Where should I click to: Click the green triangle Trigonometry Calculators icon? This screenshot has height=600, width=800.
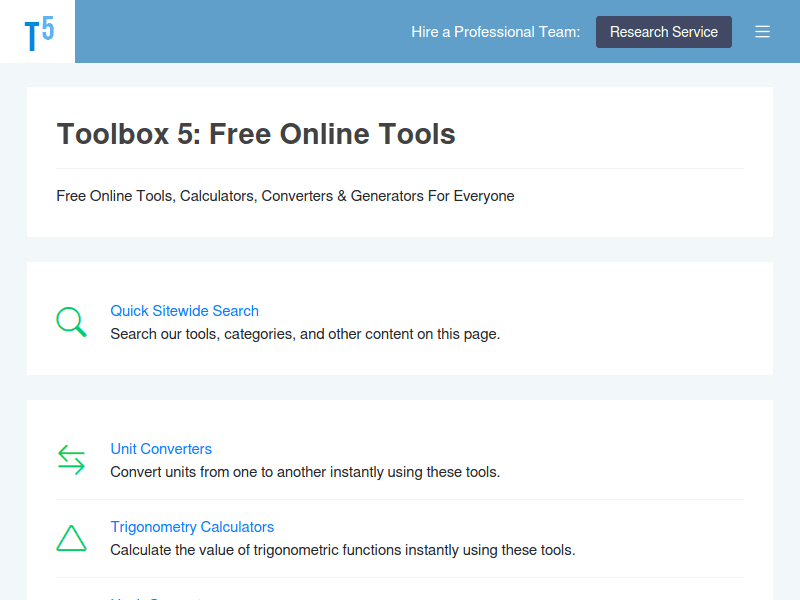pos(71,537)
